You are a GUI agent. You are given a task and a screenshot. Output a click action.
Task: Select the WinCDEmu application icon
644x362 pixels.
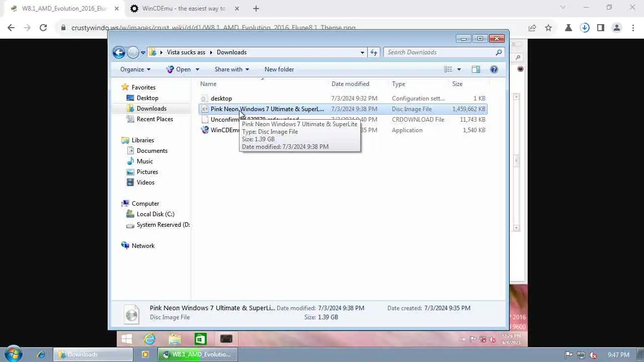[205, 130]
